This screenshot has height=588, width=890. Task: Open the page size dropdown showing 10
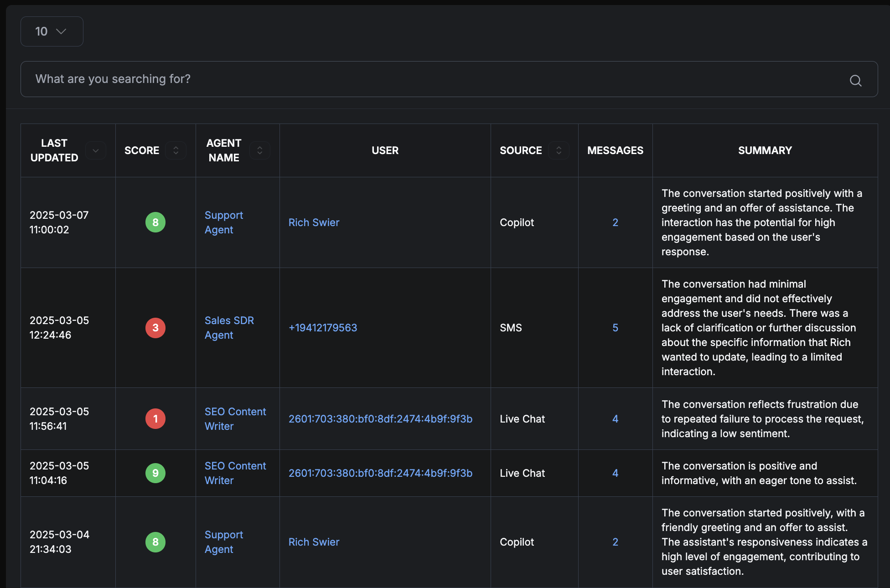(x=52, y=31)
